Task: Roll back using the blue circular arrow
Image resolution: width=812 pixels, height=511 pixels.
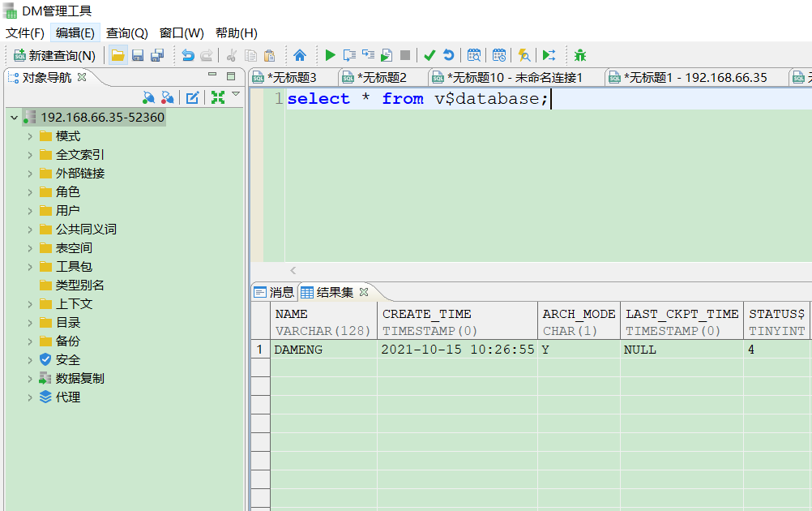Action: click(x=448, y=55)
